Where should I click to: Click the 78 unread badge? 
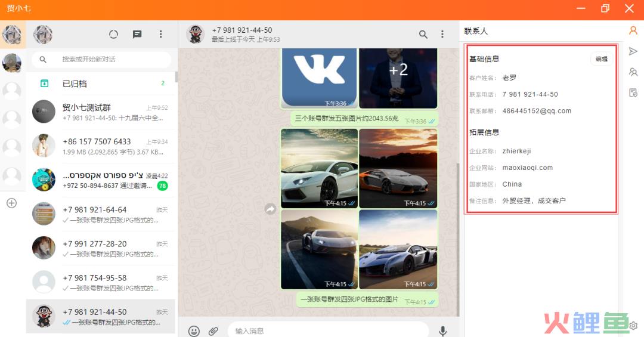point(163,185)
